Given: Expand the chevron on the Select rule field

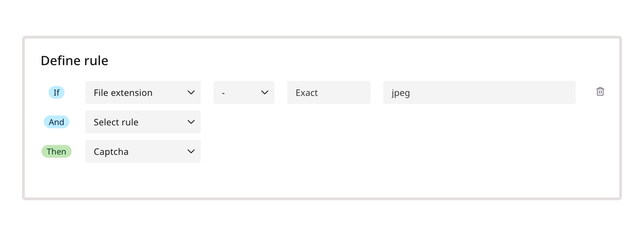Looking at the screenshot, I should click(191, 122).
